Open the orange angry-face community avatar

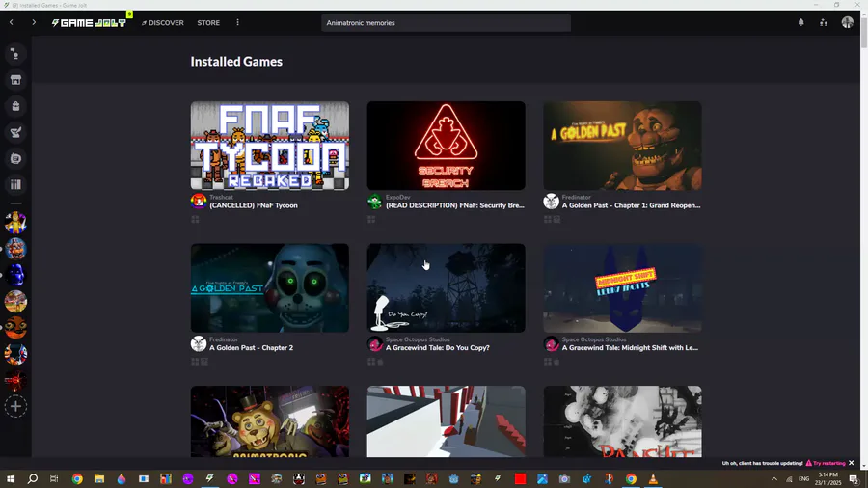coord(15,328)
